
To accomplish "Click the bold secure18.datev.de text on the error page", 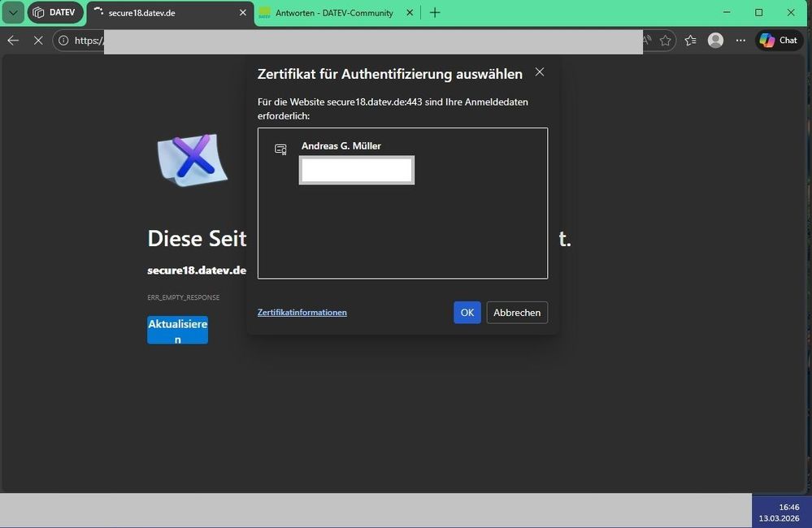I will 197,270.
